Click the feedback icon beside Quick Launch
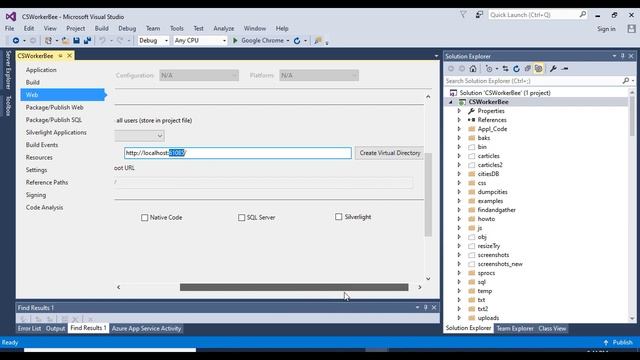 (479, 15)
